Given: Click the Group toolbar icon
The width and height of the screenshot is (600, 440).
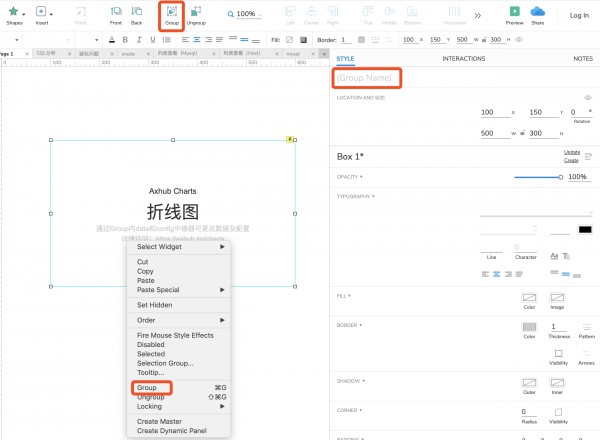Looking at the screenshot, I should pos(172,11).
